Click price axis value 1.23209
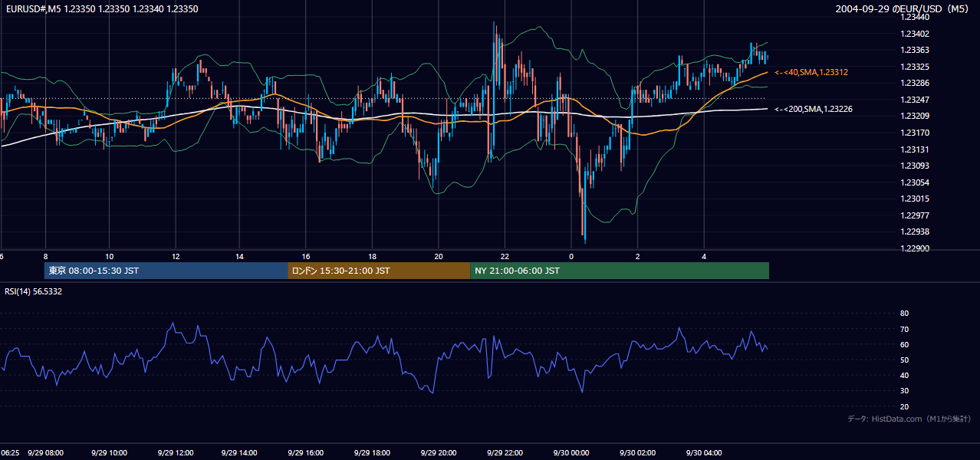980x460 pixels. click(x=915, y=117)
